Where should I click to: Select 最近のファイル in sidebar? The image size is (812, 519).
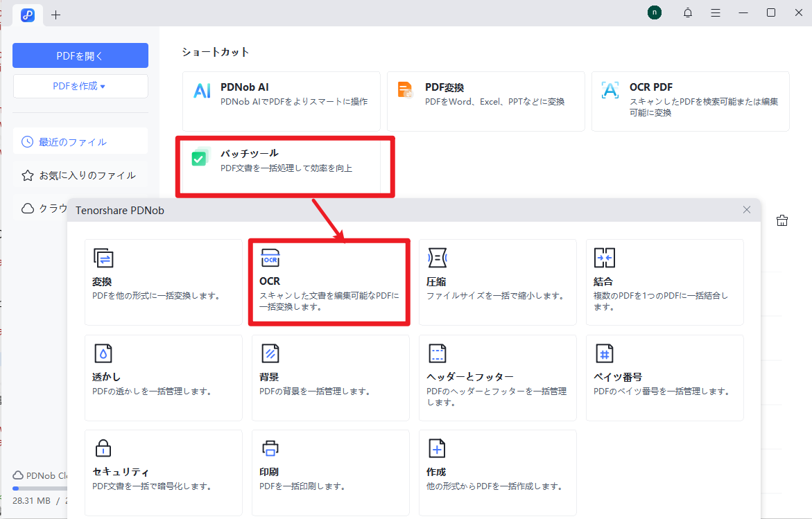80,141
